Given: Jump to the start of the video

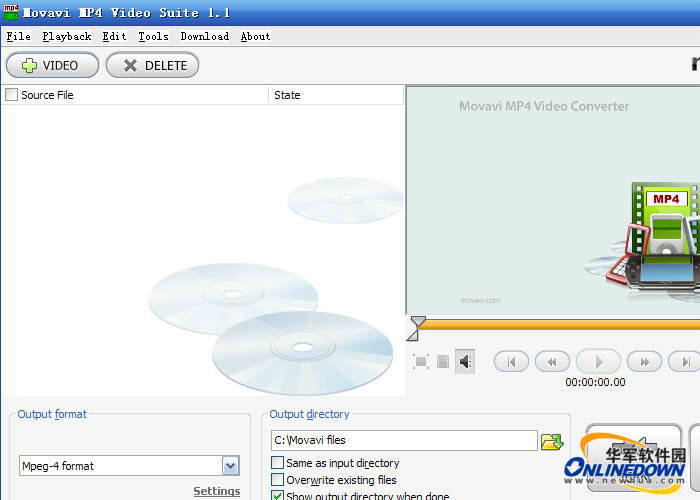Looking at the screenshot, I should pyautogui.click(x=511, y=362).
